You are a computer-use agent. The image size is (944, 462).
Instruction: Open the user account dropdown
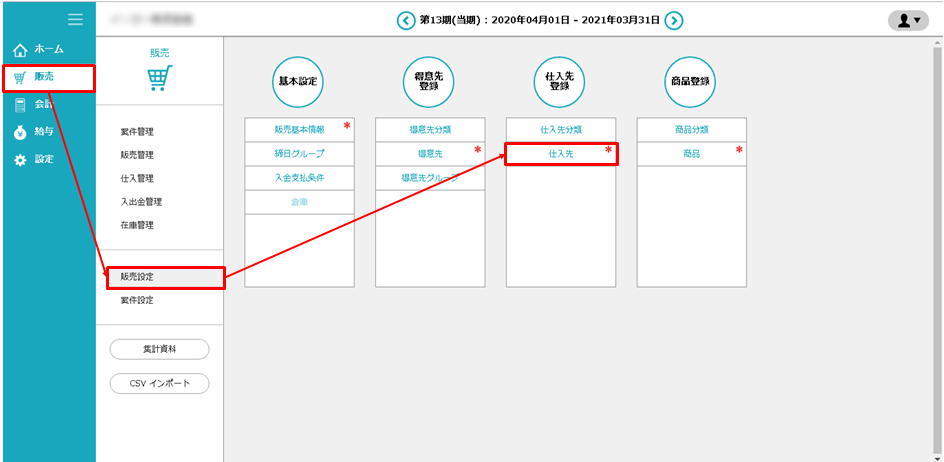pos(908,20)
